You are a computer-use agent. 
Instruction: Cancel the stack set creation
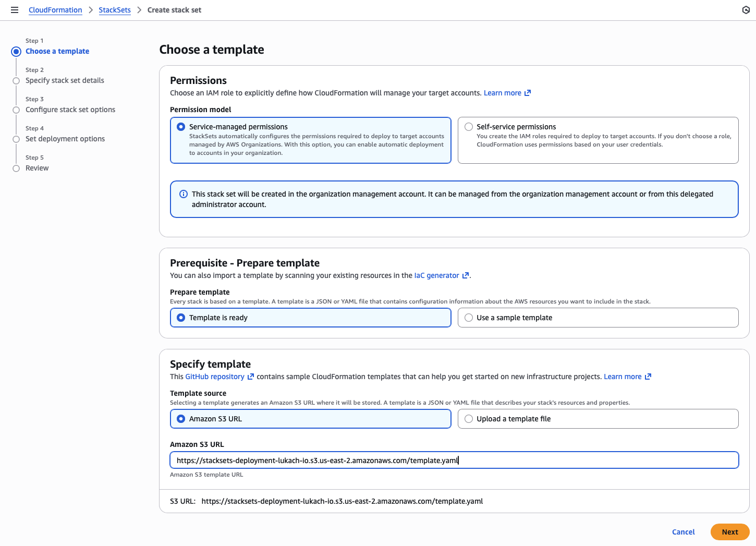tap(683, 532)
